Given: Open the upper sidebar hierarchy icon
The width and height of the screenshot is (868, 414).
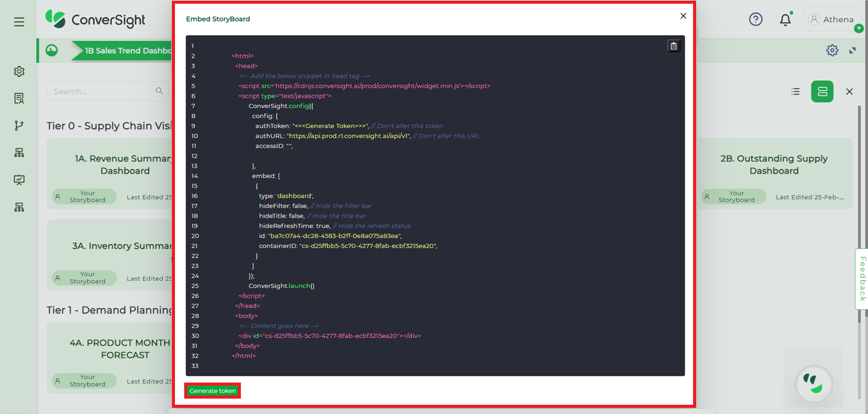Looking at the screenshot, I should (19, 153).
